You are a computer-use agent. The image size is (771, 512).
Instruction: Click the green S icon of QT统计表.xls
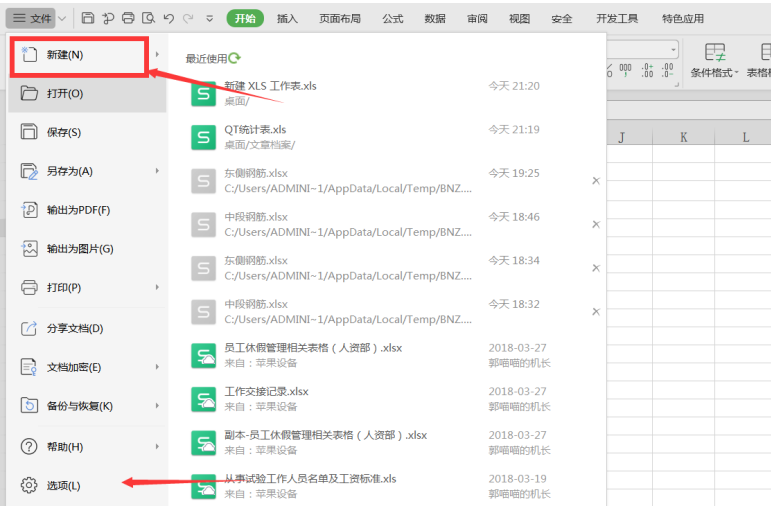point(204,137)
